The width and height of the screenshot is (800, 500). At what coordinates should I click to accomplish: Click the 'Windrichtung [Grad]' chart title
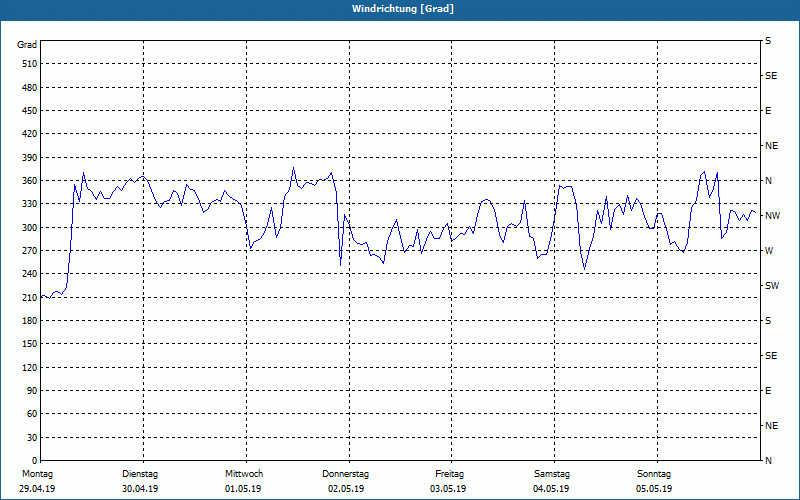click(x=403, y=9)
